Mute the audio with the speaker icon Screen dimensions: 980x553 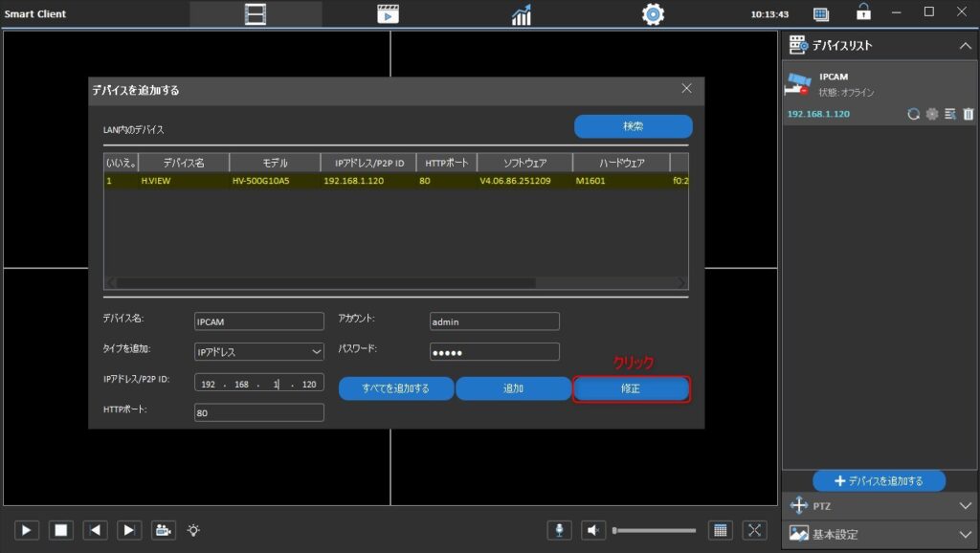(594, 530)
